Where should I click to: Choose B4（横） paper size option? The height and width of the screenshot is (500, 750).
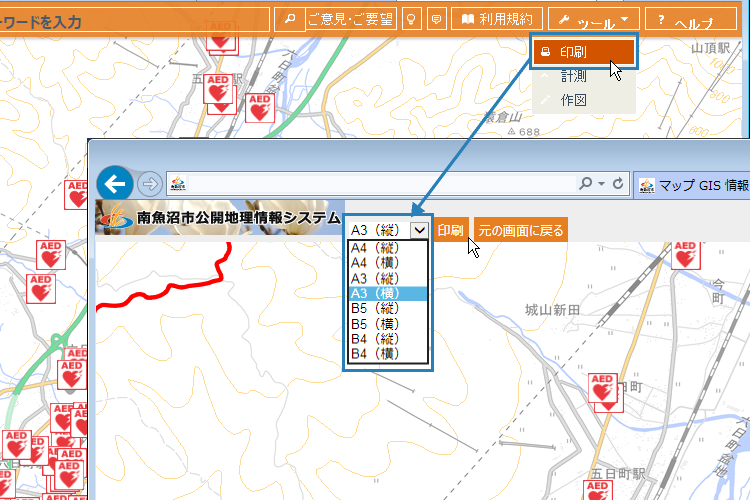[x=387, y=354]
